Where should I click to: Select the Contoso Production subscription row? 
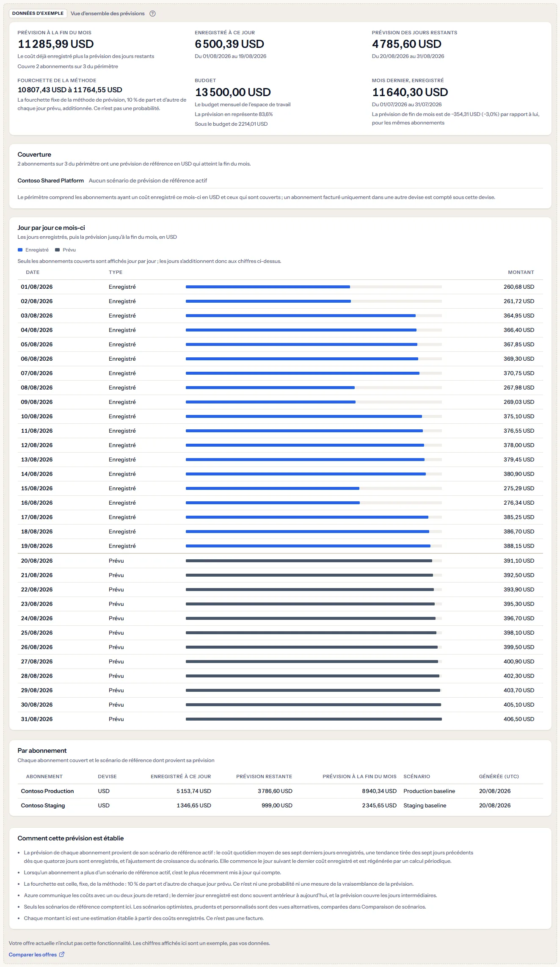click(280, 791)
